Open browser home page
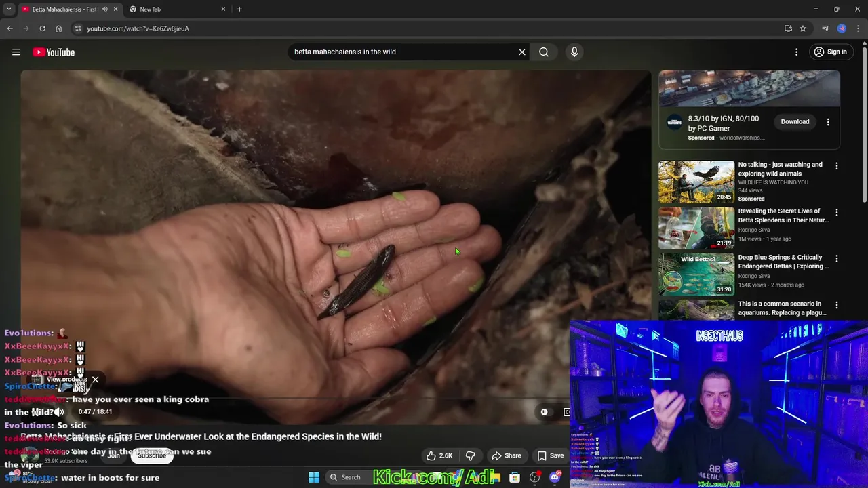The image size is (868, 488). (x=58, y=28)
